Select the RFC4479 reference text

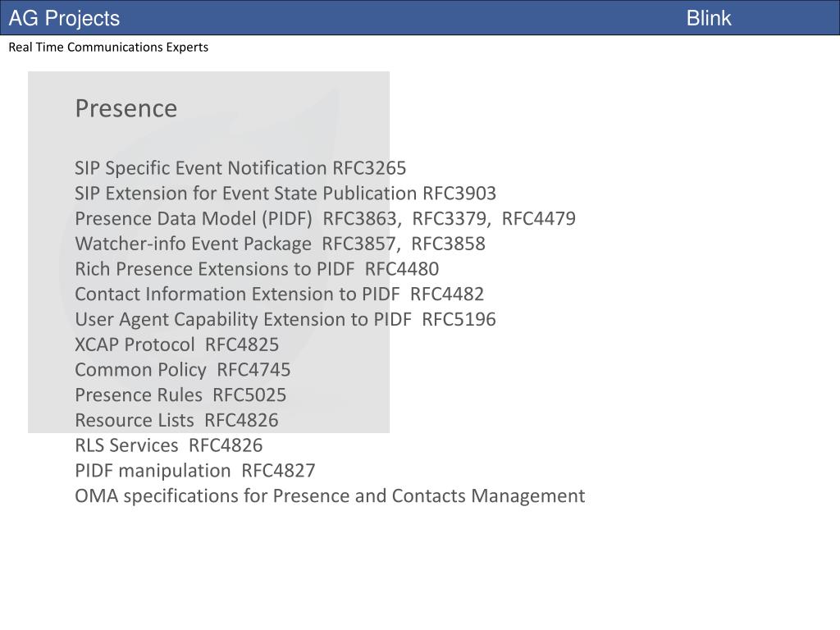point(538,218)
